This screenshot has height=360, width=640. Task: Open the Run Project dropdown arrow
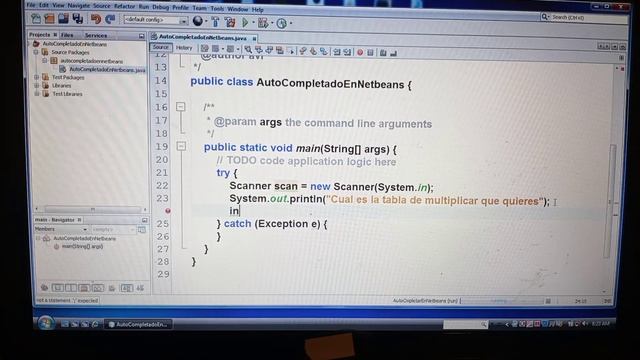tap(253, 23)
